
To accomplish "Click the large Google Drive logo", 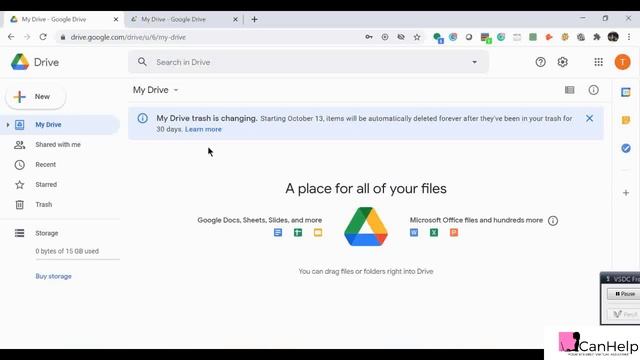I will (x=366, y=227).
